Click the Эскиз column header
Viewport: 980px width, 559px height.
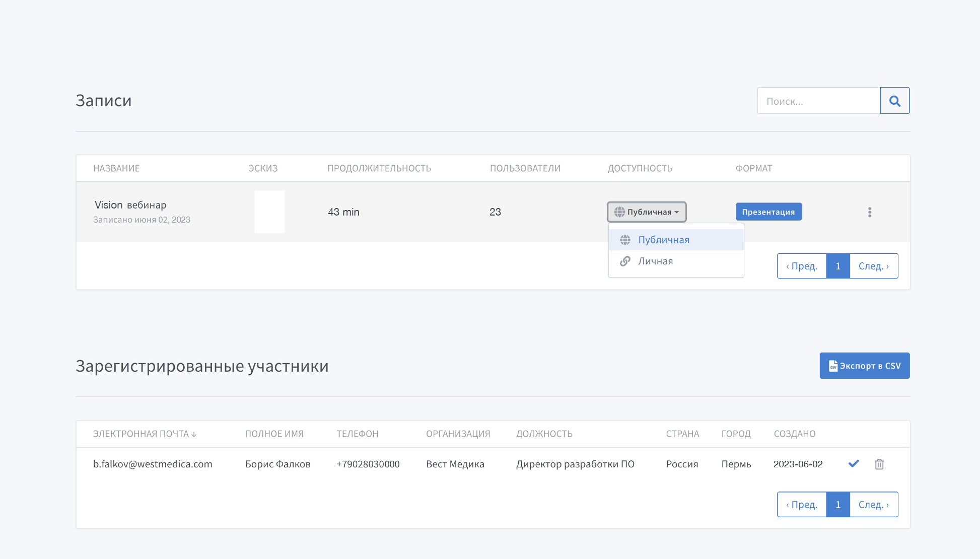click(x=263, y=168)
